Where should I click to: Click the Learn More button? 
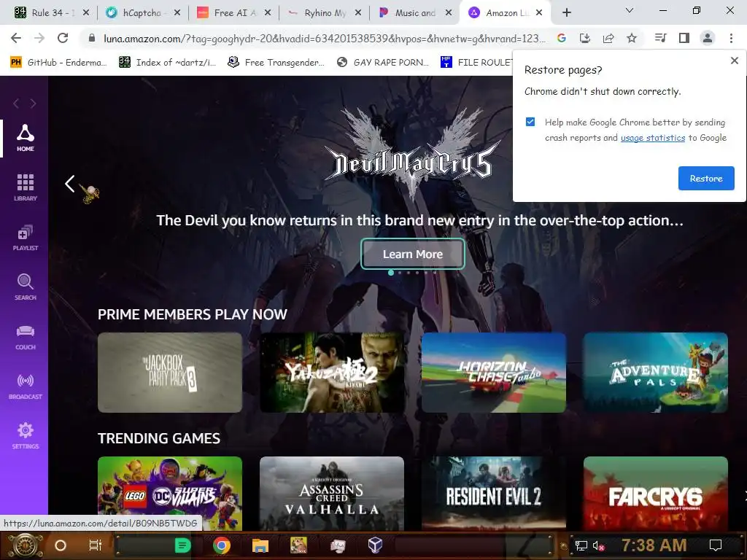coord(413,254)
